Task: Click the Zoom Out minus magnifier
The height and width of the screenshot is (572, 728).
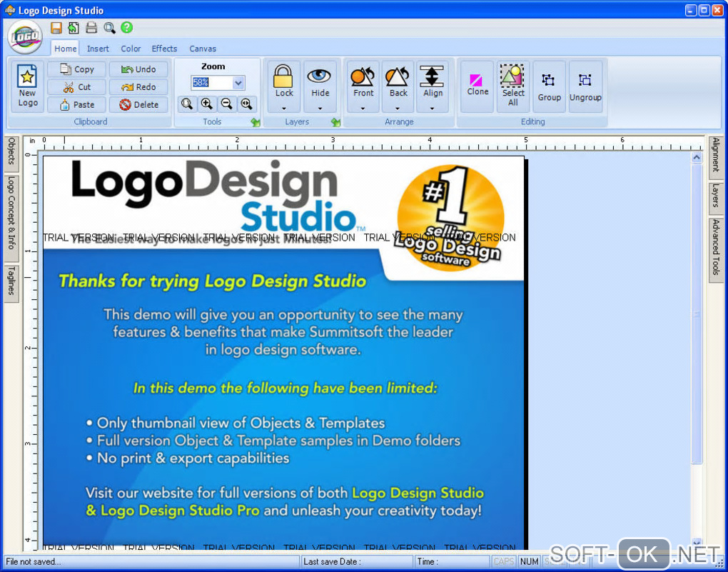Action: point(226,104)
